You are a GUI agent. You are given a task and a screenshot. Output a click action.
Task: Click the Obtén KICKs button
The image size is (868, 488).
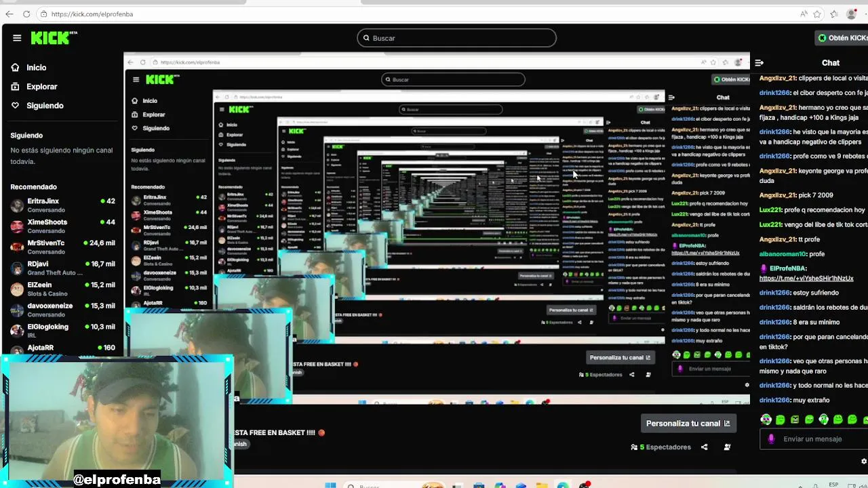[x=842, y=38]
